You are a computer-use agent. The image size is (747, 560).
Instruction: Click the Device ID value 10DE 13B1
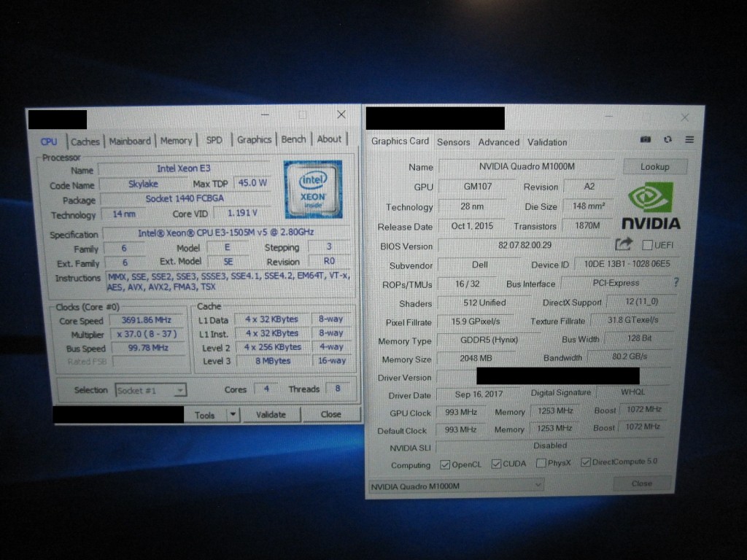point(627,264)
